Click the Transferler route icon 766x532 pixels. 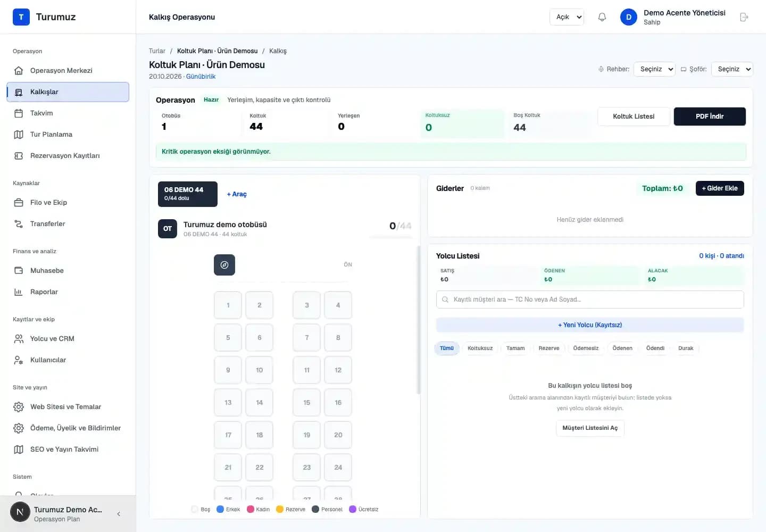[x=19, y=224]
